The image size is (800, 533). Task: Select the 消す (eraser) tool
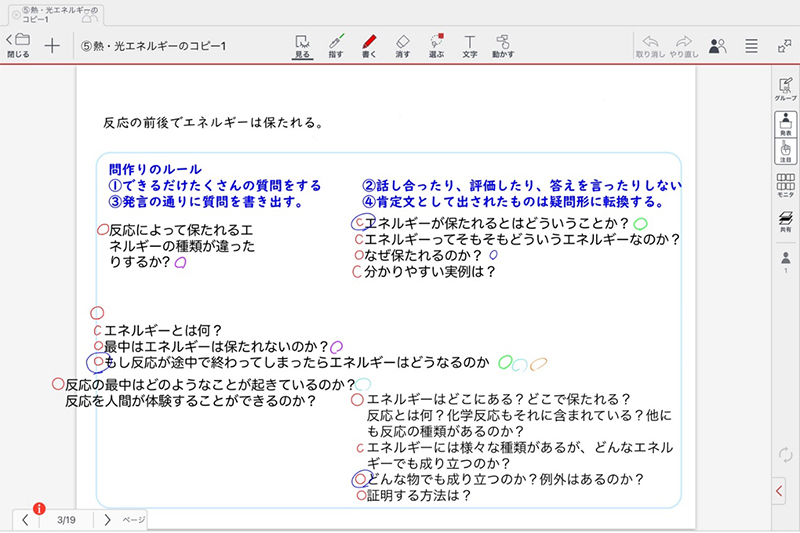click(402, 46)
